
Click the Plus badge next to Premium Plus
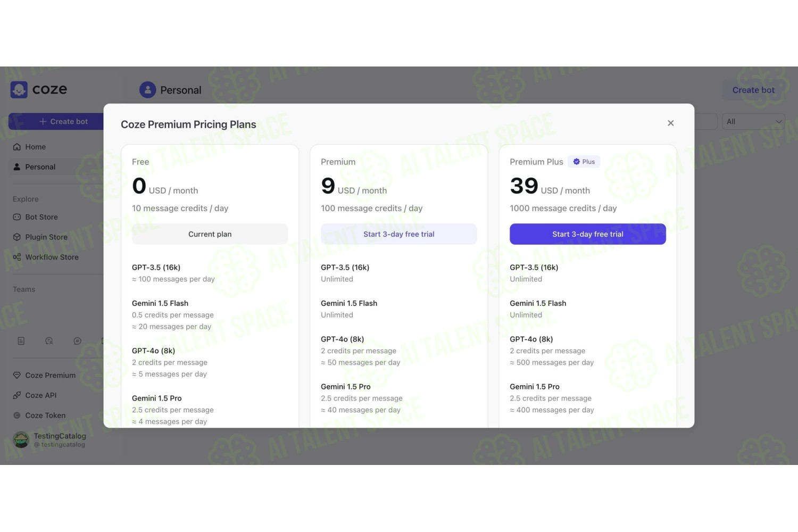point(584,162)
